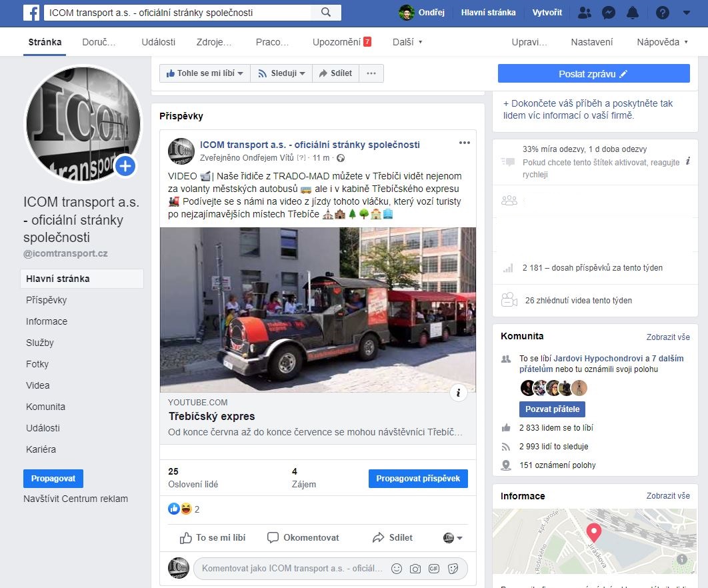708x588 pixels.
Task: Open the 'Třebíčský expres' video link title
Action: (x=212, y=417)
